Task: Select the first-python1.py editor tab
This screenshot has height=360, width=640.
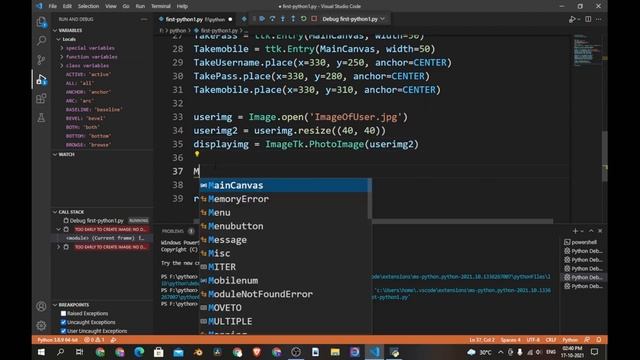Action: pyautogui.click(x=195, y=19)
